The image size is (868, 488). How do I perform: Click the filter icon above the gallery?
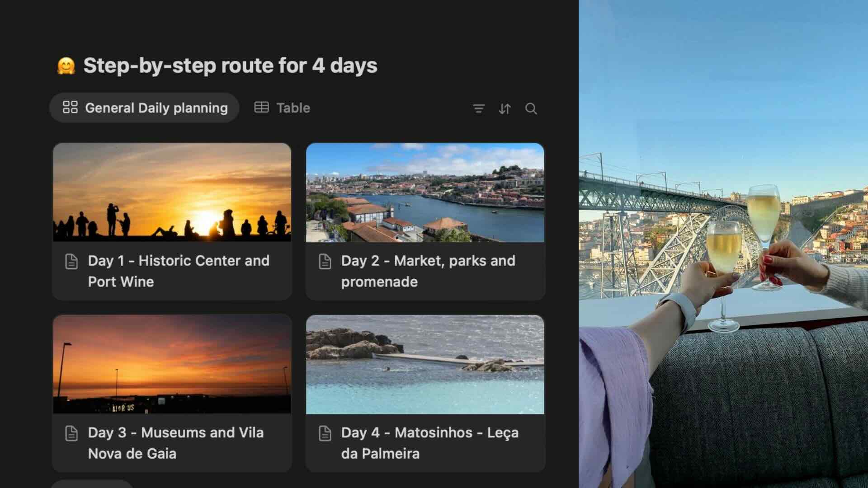coord(478,108)
